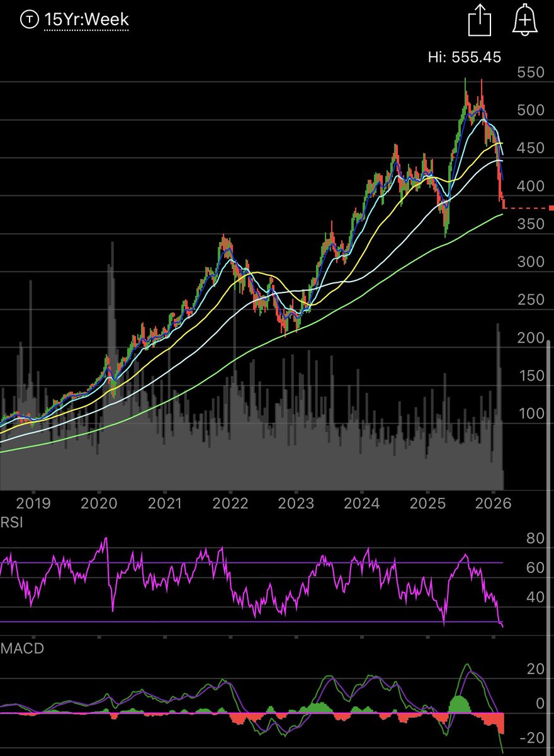Select the RSI 40 level label
Viewport: 554px width, 756px height.
(x=535, y=597)
